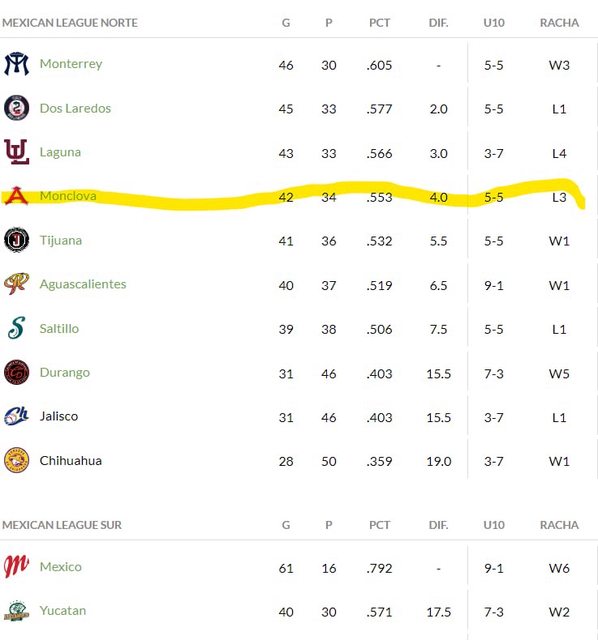Open the Aguascalientes team link
Screen dimensions: 598x640
(83, 284)
